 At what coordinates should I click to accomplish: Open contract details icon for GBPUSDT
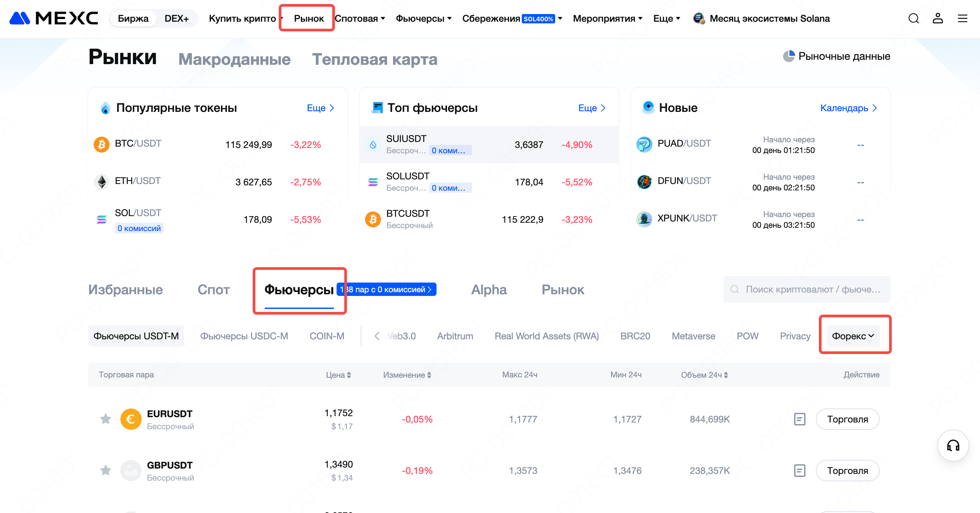click(x=800, y=471)
